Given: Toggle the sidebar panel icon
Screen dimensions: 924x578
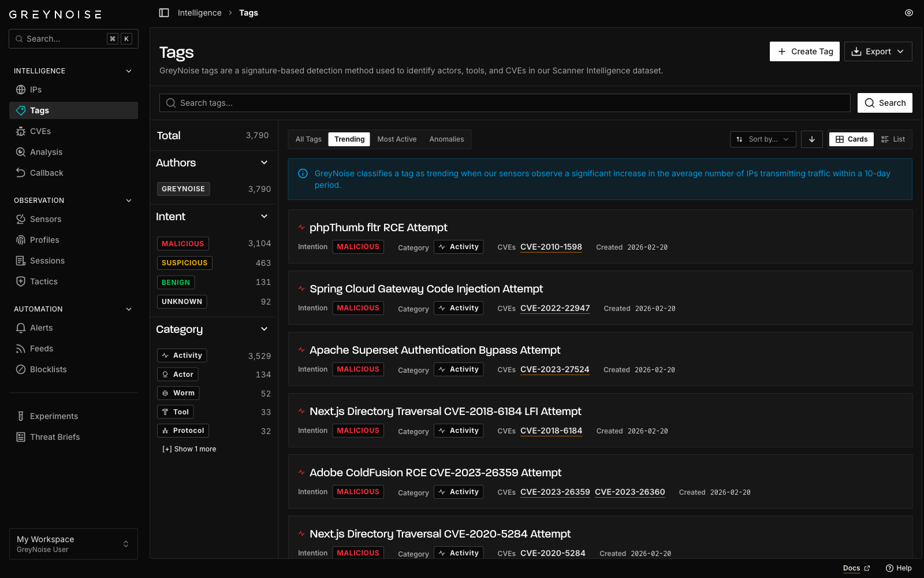Looking at the screenshot, I should (164, 13).
